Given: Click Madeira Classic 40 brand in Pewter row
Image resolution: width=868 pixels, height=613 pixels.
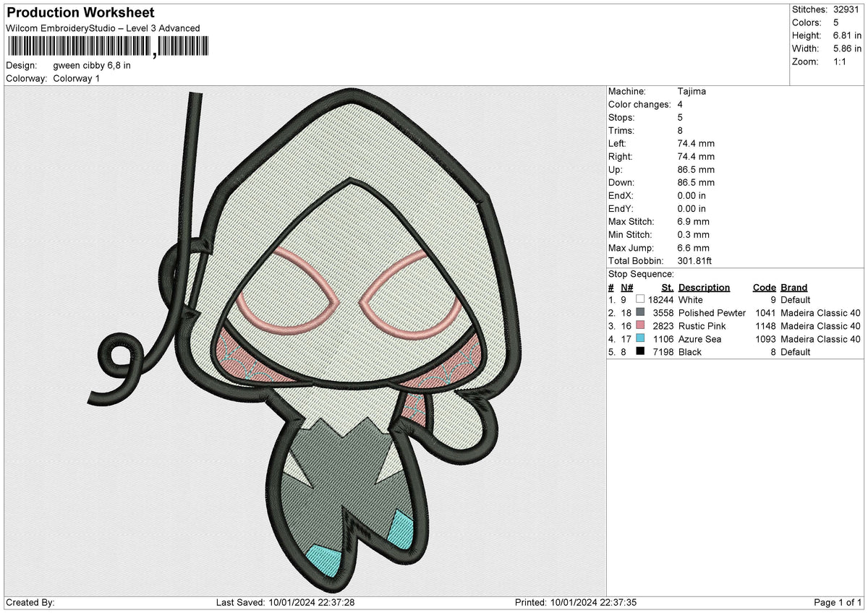Looking at the screenshot, I should click(x=820, y=313).
